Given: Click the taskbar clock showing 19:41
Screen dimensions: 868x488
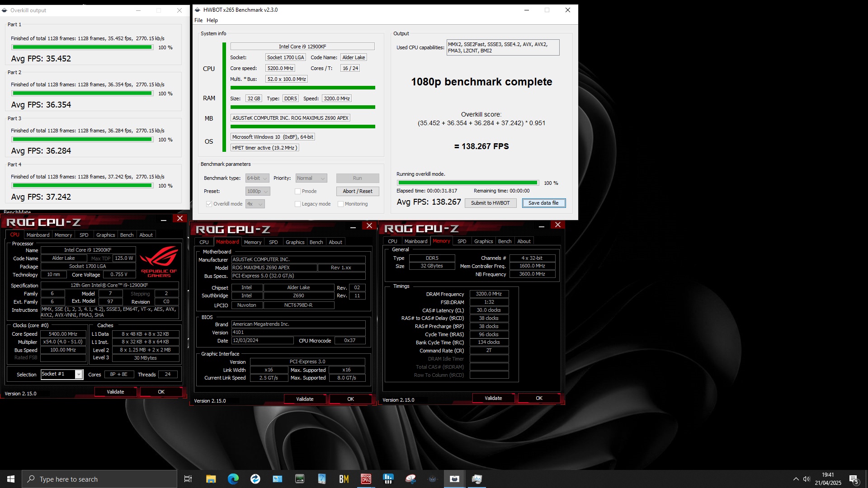Looking at the screenshot, I should point(828,479).
